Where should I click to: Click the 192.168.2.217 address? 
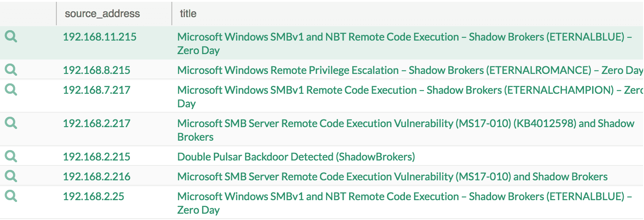click(97, 124)
